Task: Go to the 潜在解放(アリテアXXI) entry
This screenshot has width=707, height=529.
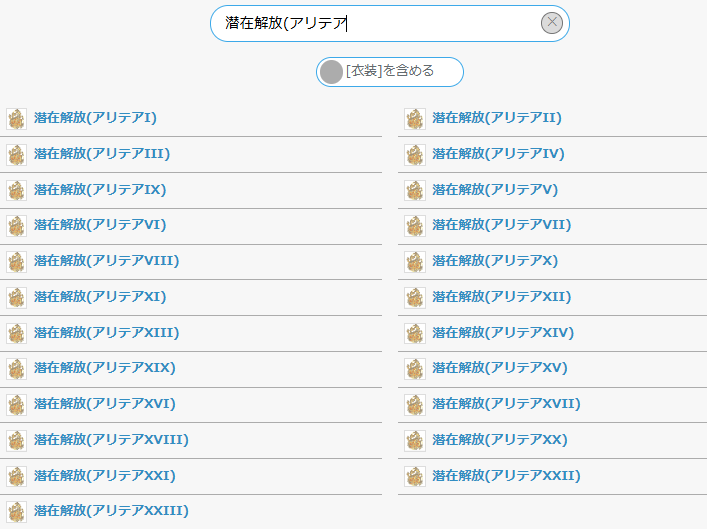Action: [x=105, y=476]
